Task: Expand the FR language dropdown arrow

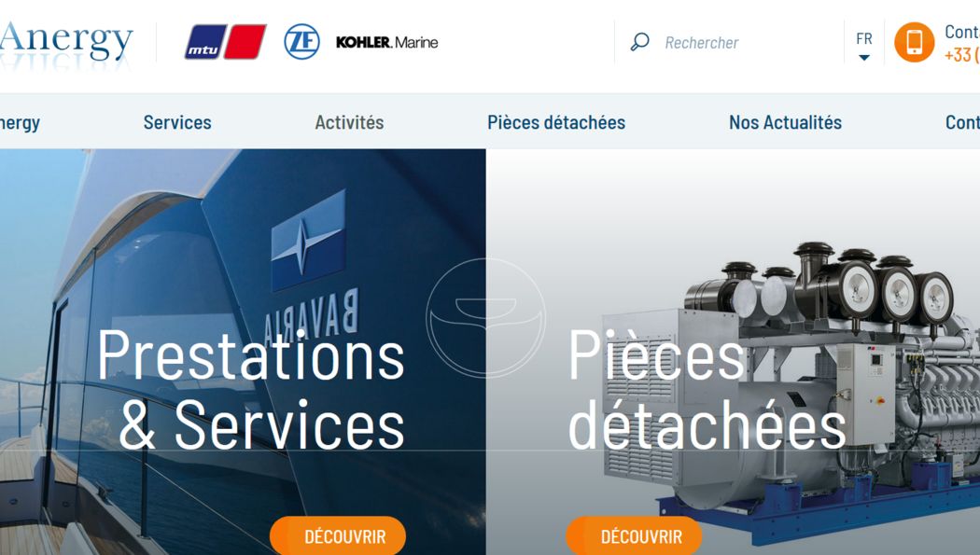Action: pyautogui.click(x=864, y=58)
